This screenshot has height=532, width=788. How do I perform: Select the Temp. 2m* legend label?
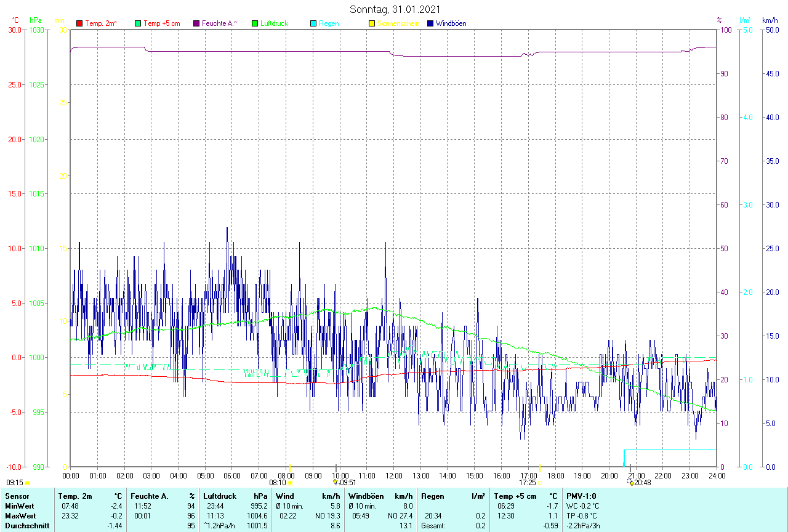pos(101,24)
